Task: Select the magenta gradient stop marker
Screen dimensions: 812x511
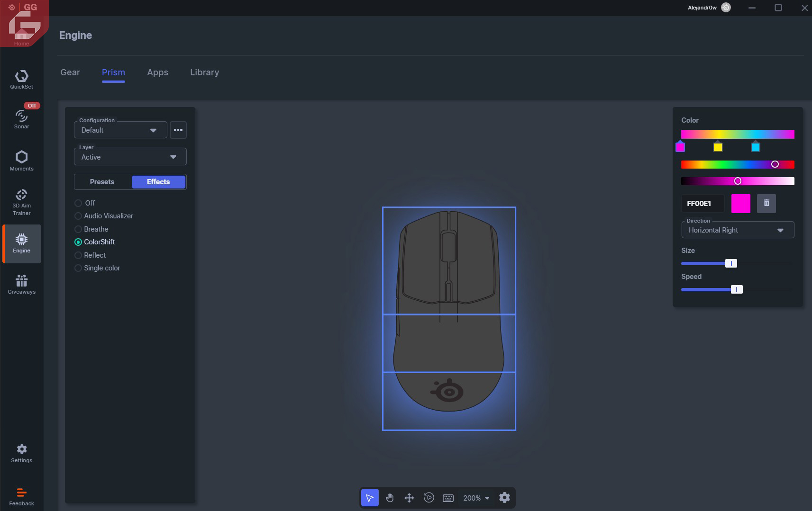Action: click(680, 146)
